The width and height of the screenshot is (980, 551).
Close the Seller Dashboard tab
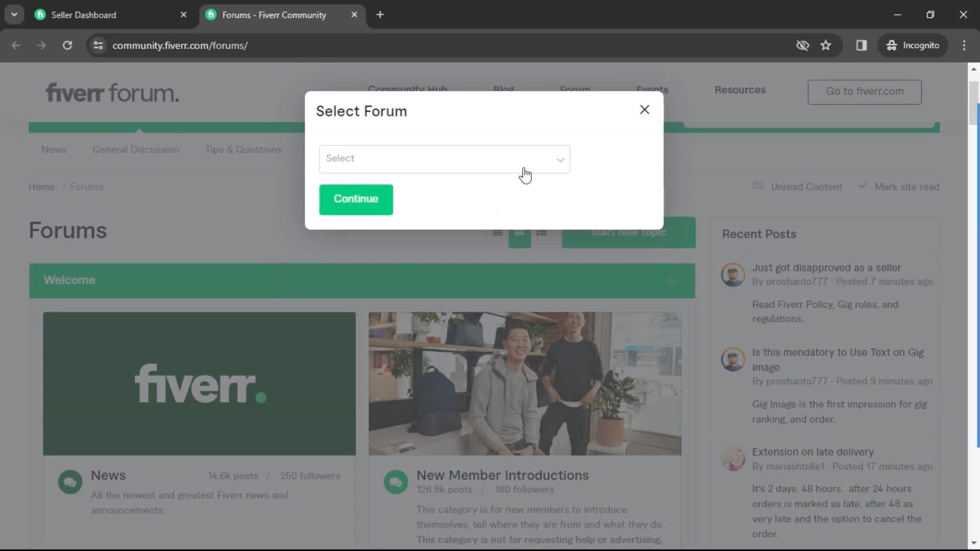click(184, 15)
